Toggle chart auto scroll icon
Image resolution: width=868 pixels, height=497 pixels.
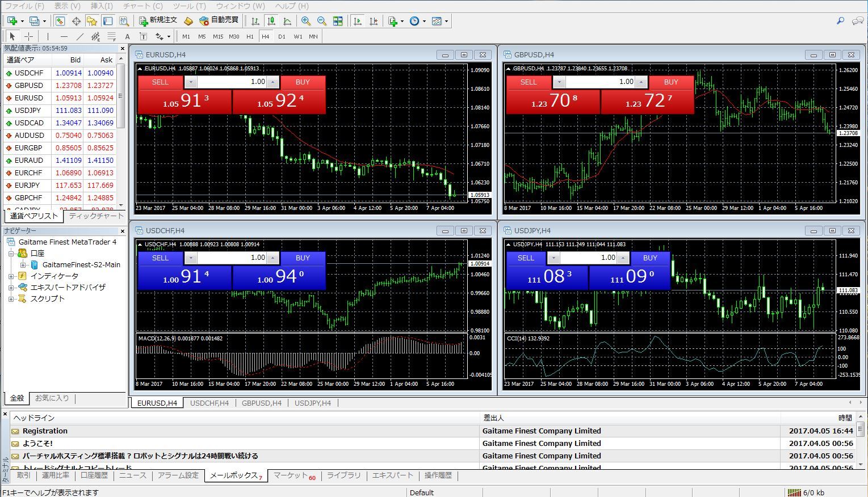coord(357,21)
